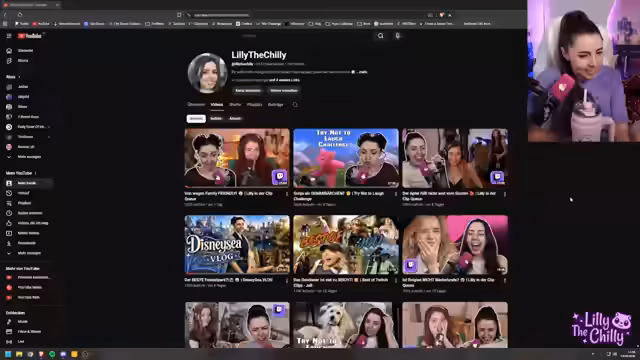Open Startseite home icon in sidebar

click(9, 51)
